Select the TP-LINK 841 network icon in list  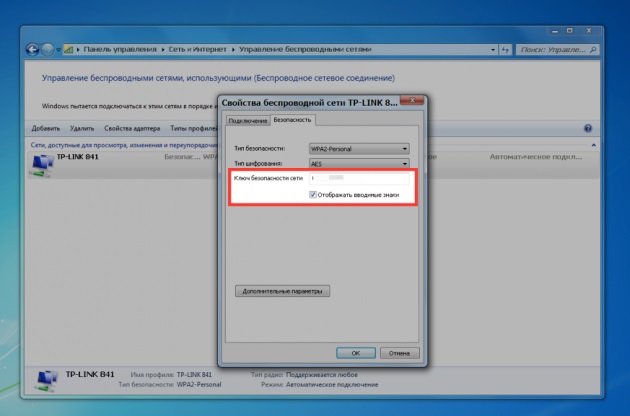coord(42,164)
